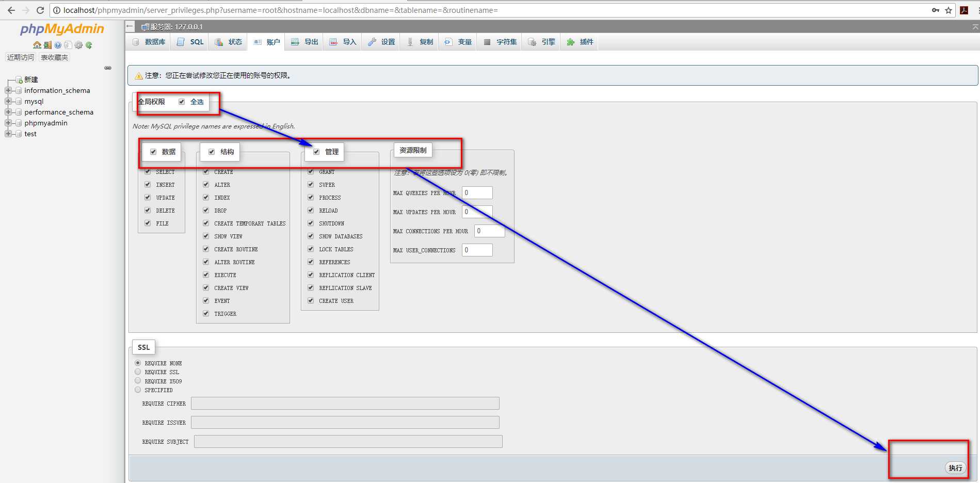Screen dimensions: 980x483
Task: Click the log out door icon
Action: tap(47, 45)
